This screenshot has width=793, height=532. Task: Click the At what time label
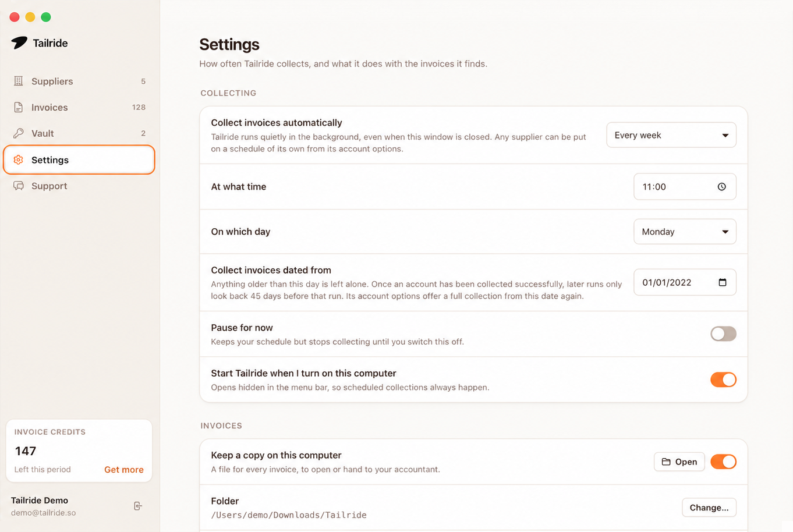tap(239, 187)
